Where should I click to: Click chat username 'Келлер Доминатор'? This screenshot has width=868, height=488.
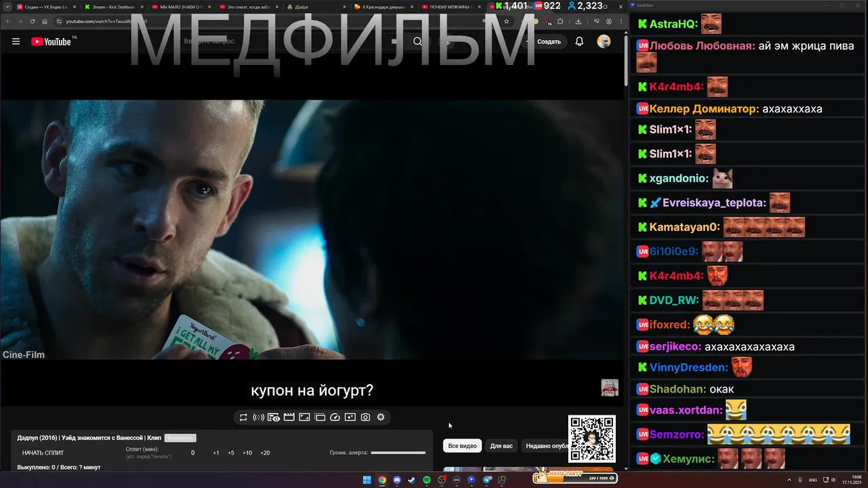click(x=702, y=108)
